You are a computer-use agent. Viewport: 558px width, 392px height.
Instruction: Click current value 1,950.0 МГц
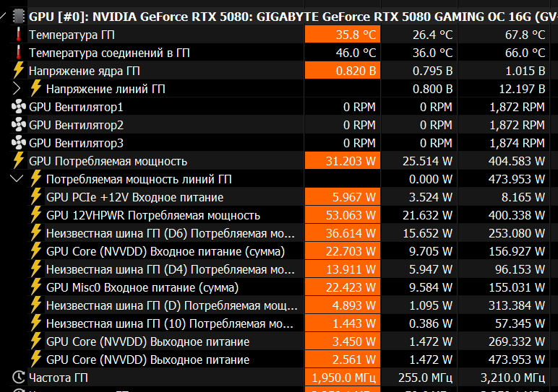tap(344, 378)
